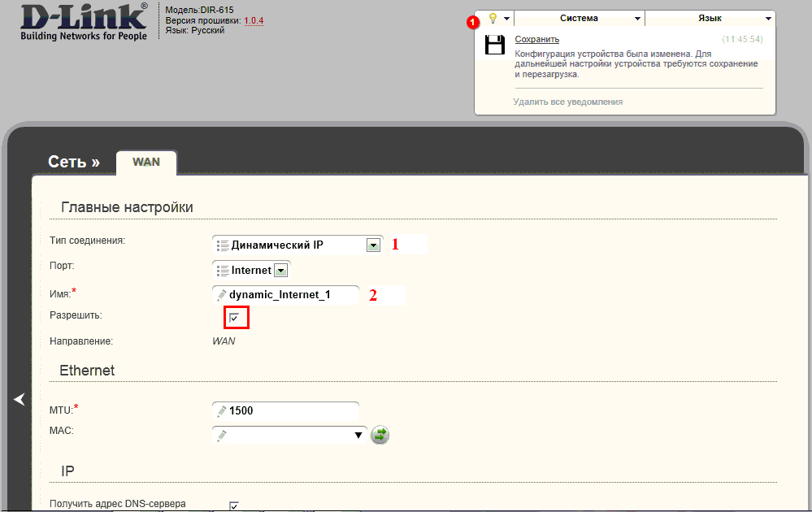The image size is (812, 512).
Task: Click the pencil icon in the MTU field
Action: pyautogui.click(x=222, y=411)
